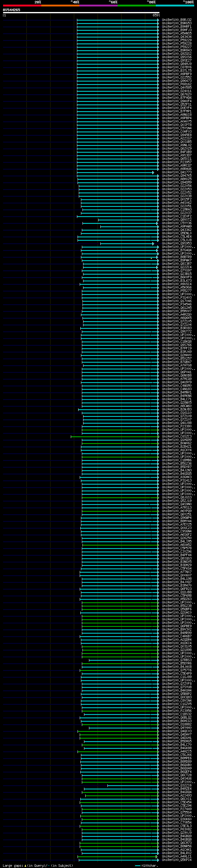197x868 pixels.
Task: Open hit UniRef100_A9PBF9
Action: 177,74
